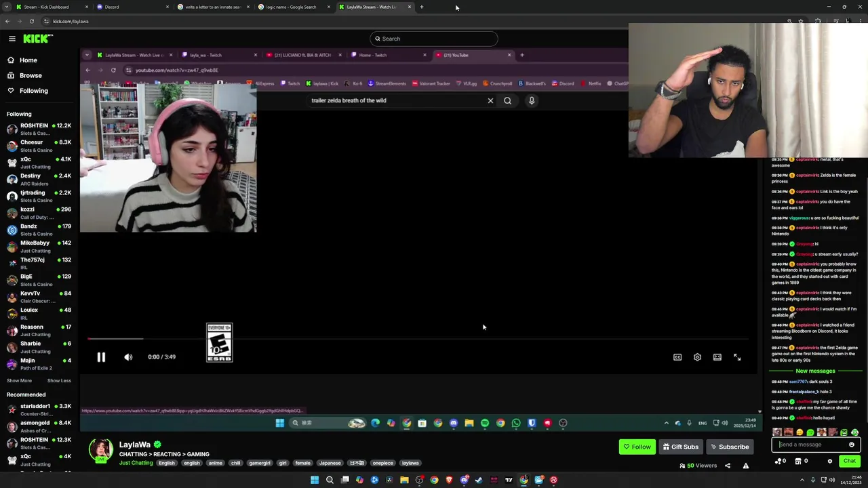The height and width of the screenshot is (488, 868).
Task: Click the share icon near viewers
Action: 728,466
